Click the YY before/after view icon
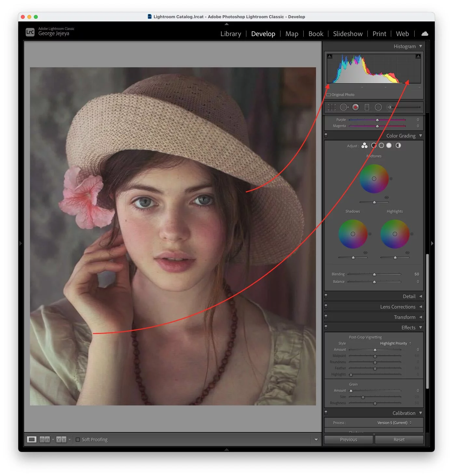The width and height of the screenshot is (453, 476). tap(61, 439)
